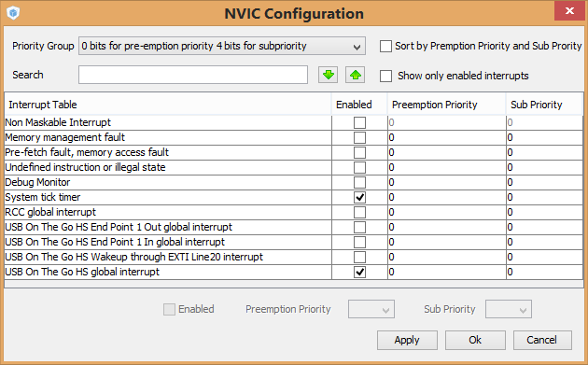
Task: Close the NVIC Configuration dialog
Action: point(569,11)
